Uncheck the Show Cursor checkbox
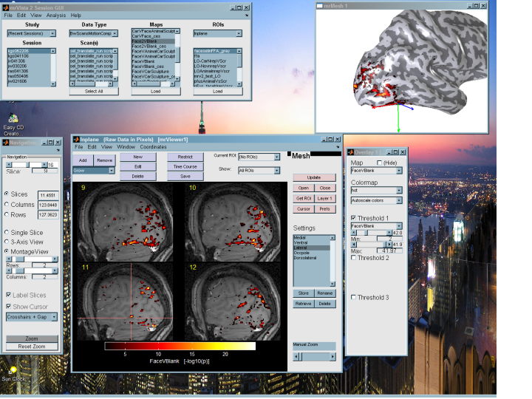Viewport: 532px width, 399px height. tap(9, 306)
